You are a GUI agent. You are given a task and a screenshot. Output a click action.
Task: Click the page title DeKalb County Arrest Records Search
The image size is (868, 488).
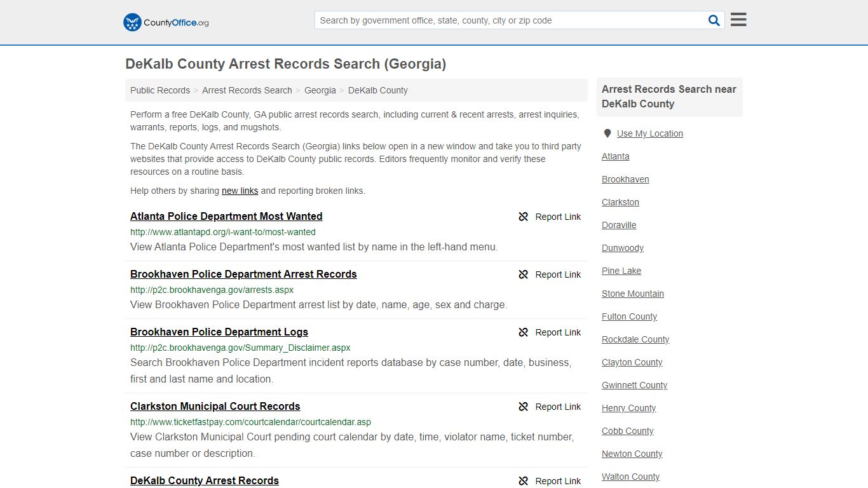pos(286,64)
